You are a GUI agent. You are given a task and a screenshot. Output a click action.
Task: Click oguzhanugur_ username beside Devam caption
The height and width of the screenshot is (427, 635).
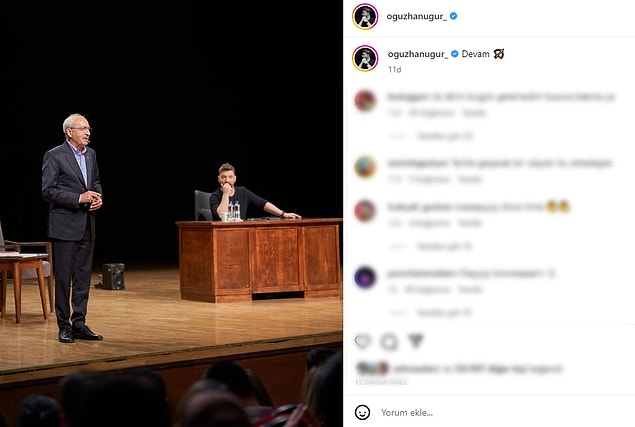point(418,54)
